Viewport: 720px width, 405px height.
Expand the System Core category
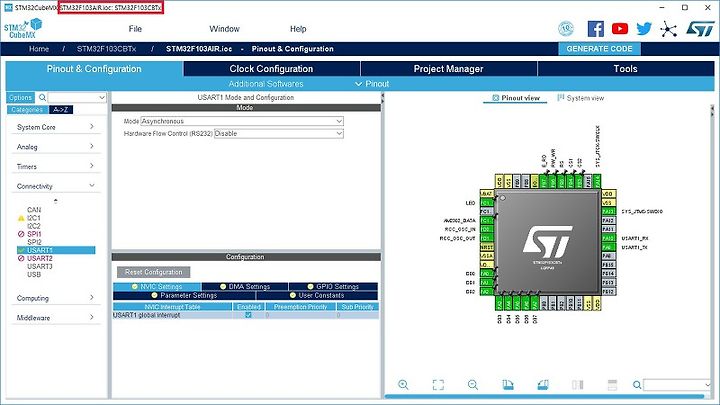55,127
